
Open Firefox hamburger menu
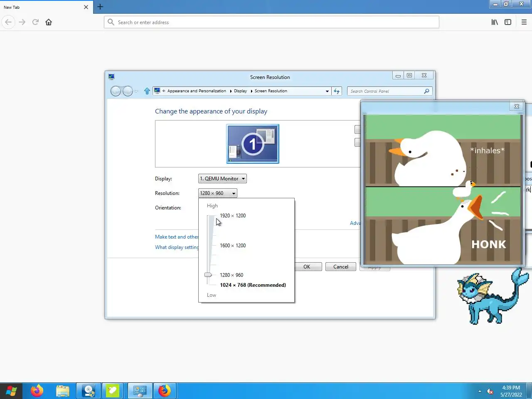(524, 22)
